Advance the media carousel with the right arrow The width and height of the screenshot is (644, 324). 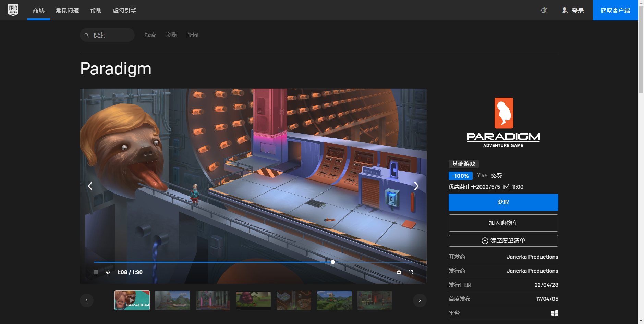click(420, 300)
